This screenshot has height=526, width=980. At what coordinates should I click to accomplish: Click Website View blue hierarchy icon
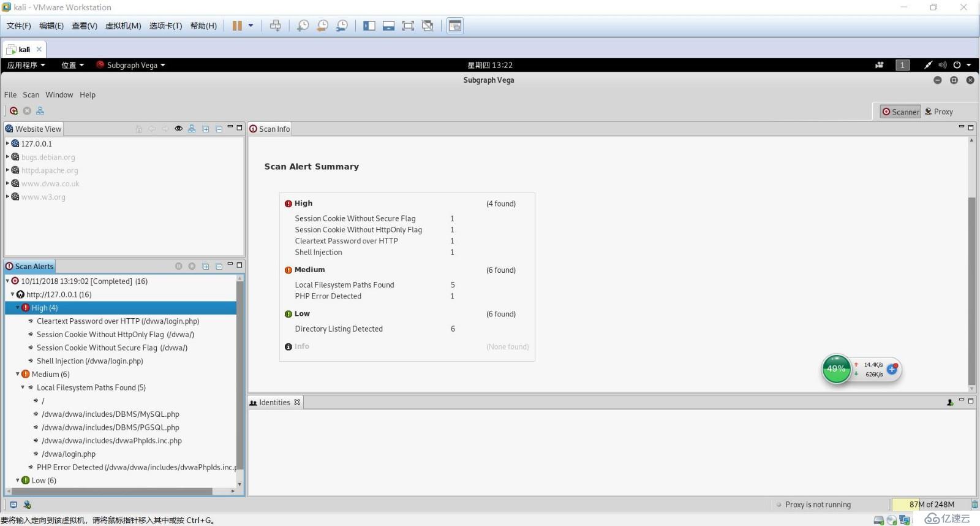(x=192, y=129)
